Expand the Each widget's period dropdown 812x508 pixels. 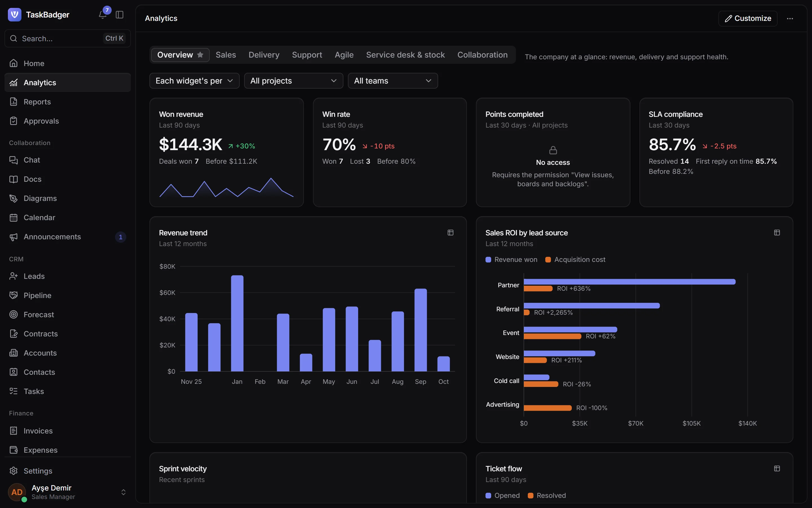pyautogui.click(x=194, y=81)
